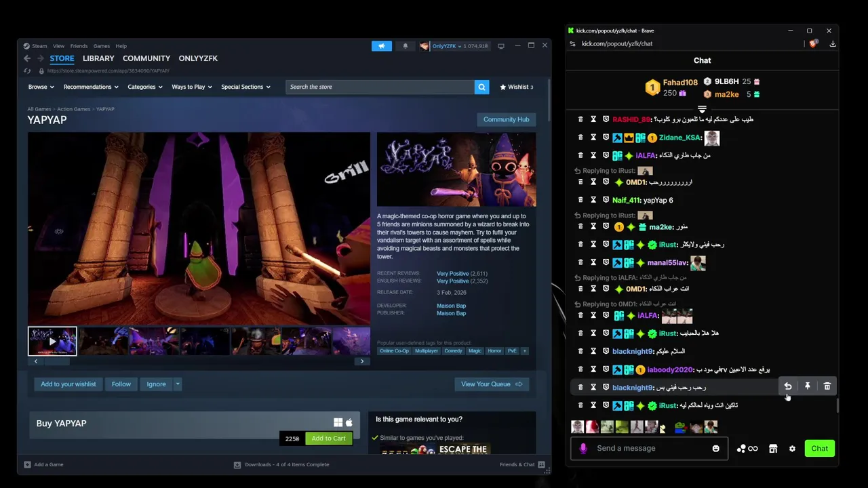This screenshot has height=488, width=868.
Task: Open the Friends menu
Action: pyautogui.click(x=79, y=46)
